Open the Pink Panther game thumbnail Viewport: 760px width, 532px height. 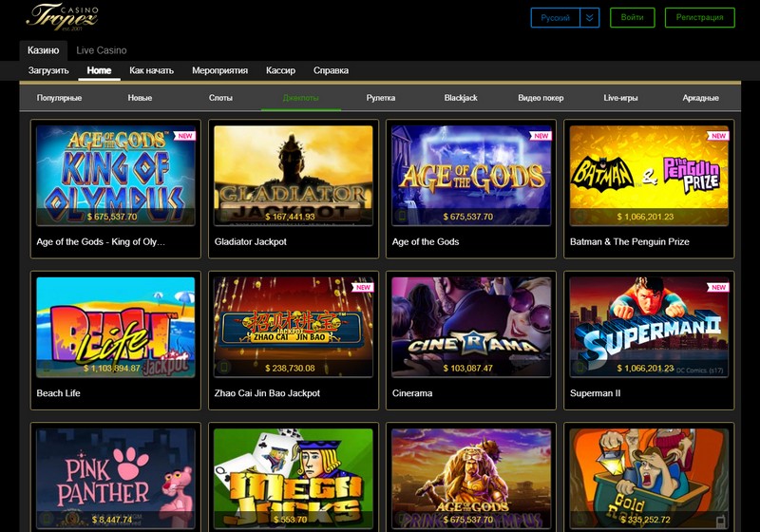point(116,479)
